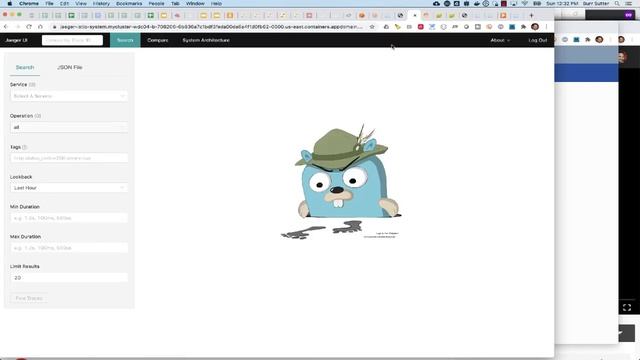Focus the Min Duration field

69,218
